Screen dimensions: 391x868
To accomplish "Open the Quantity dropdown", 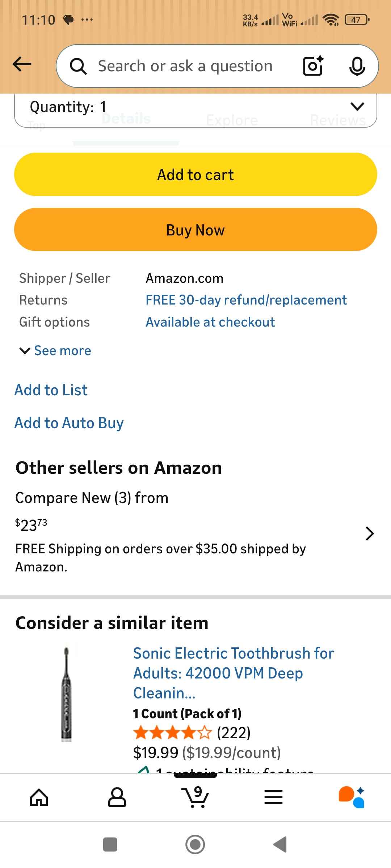I will [195, 107].
